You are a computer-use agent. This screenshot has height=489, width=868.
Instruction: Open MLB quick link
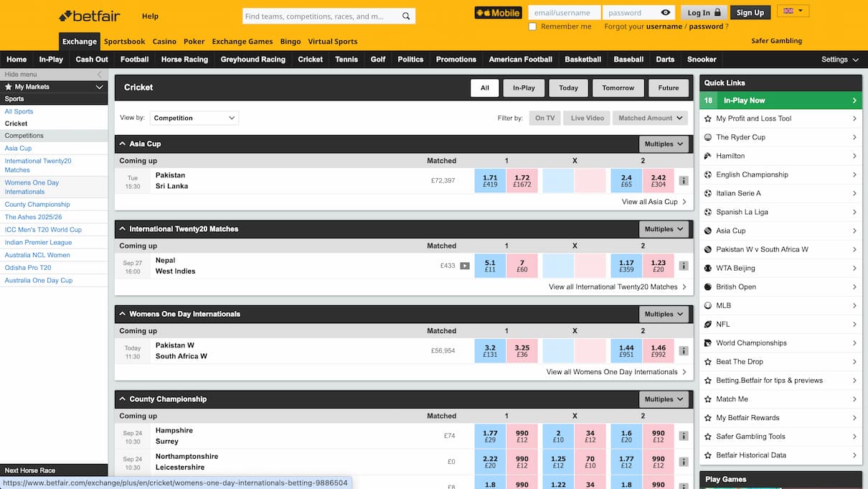780,305
